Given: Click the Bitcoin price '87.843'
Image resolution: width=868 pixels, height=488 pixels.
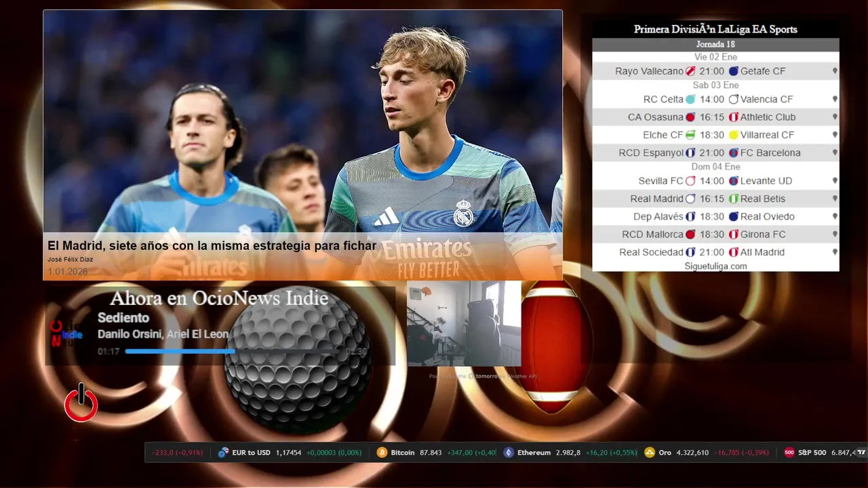Looking at the screenshot, I should [x=431, y=453].
